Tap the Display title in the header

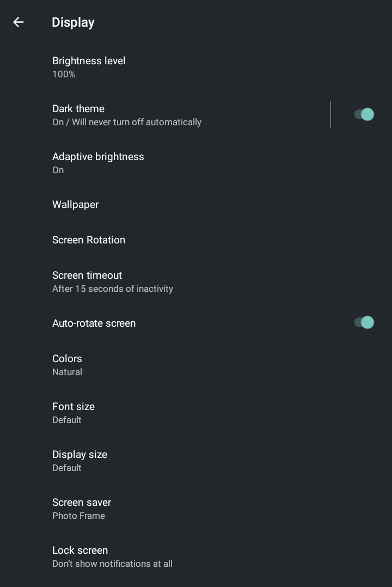pyautogui.click(x=73, y=22)
